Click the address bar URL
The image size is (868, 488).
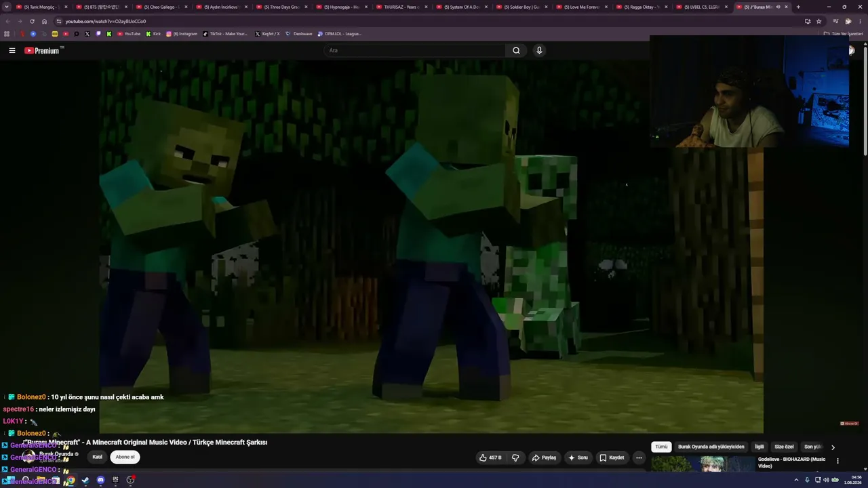point(106,21)
